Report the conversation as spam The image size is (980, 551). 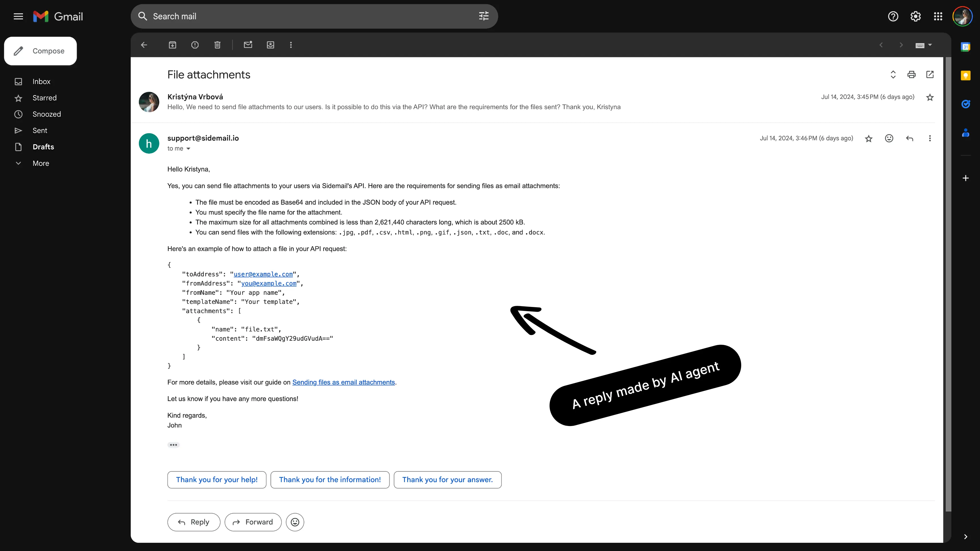click(x=195, y=45)
